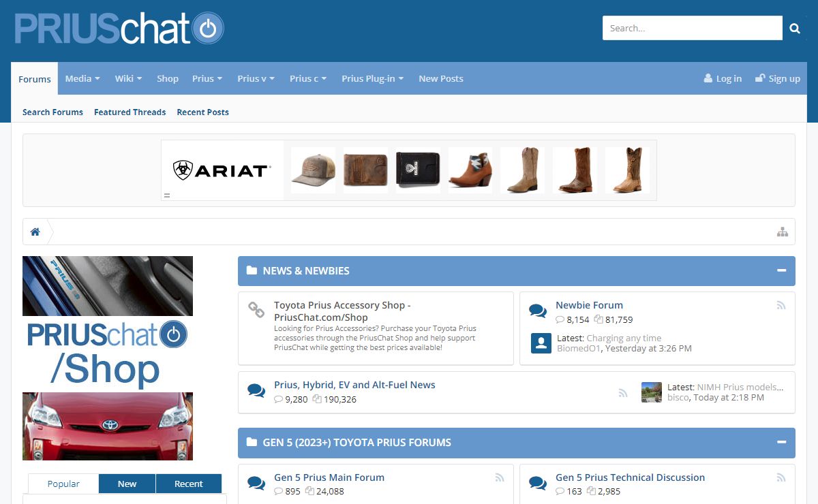Switch to the Recent tab

point(189,484)
